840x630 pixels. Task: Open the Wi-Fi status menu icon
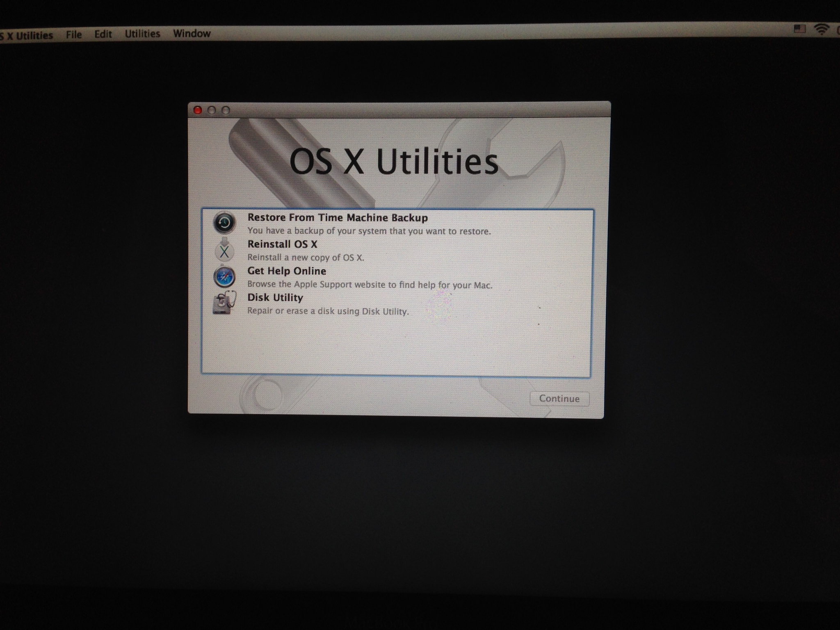(822, 29)
